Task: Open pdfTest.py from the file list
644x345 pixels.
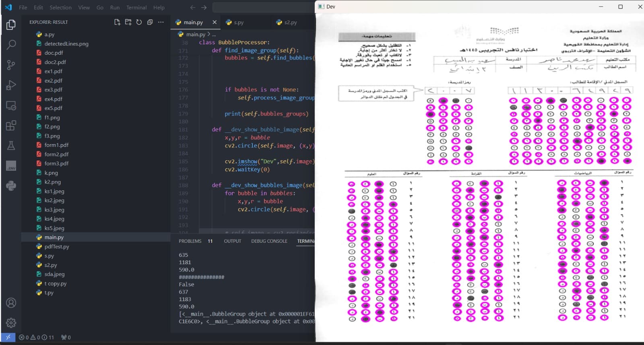Action: 57,246
